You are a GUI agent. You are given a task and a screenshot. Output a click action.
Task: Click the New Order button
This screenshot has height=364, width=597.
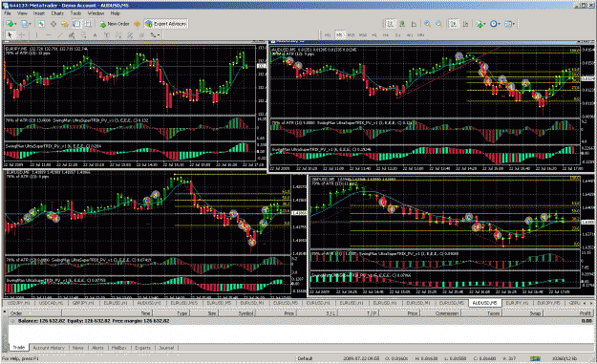115,24
